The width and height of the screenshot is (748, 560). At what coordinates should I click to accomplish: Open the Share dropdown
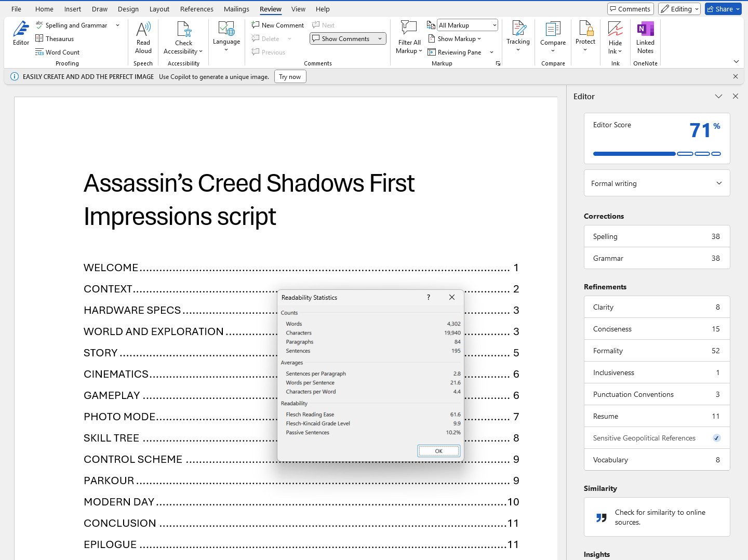pyautogui.click(x=738, y=9)
